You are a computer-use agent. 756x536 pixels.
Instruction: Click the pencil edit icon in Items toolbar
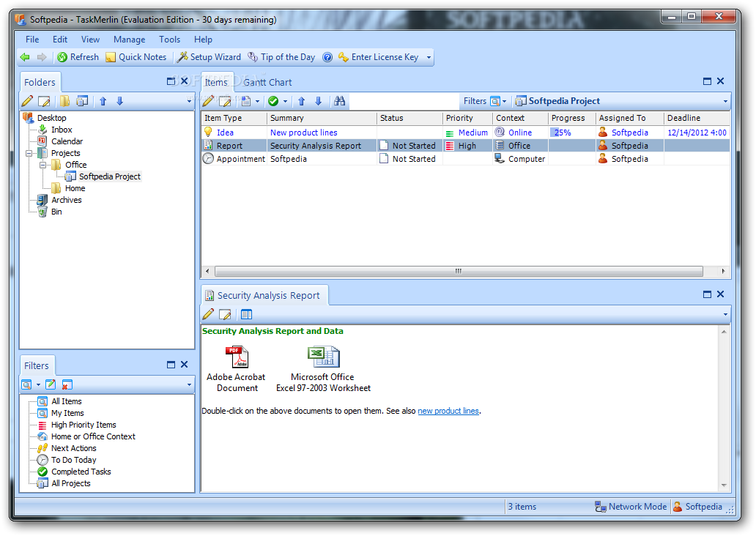208,101
